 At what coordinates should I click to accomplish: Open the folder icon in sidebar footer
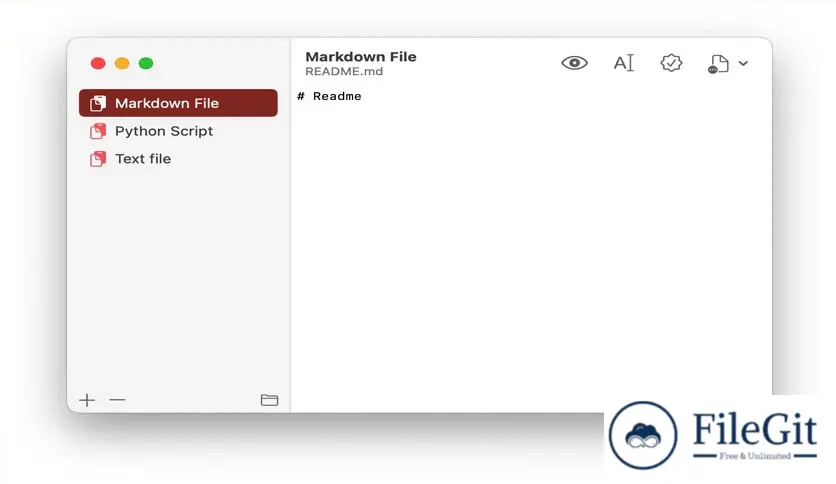269,400
